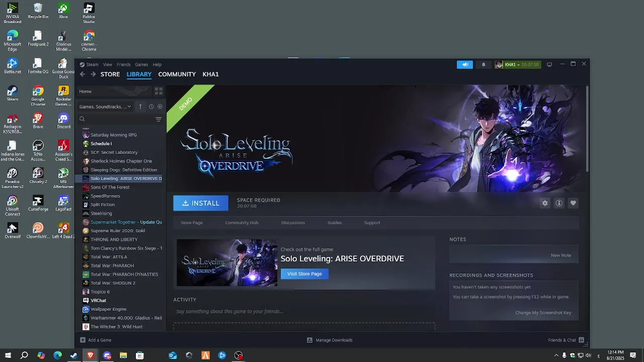Open Microsoft Store on taskbar
Screen dimensions: 644x362
[140, 355]
